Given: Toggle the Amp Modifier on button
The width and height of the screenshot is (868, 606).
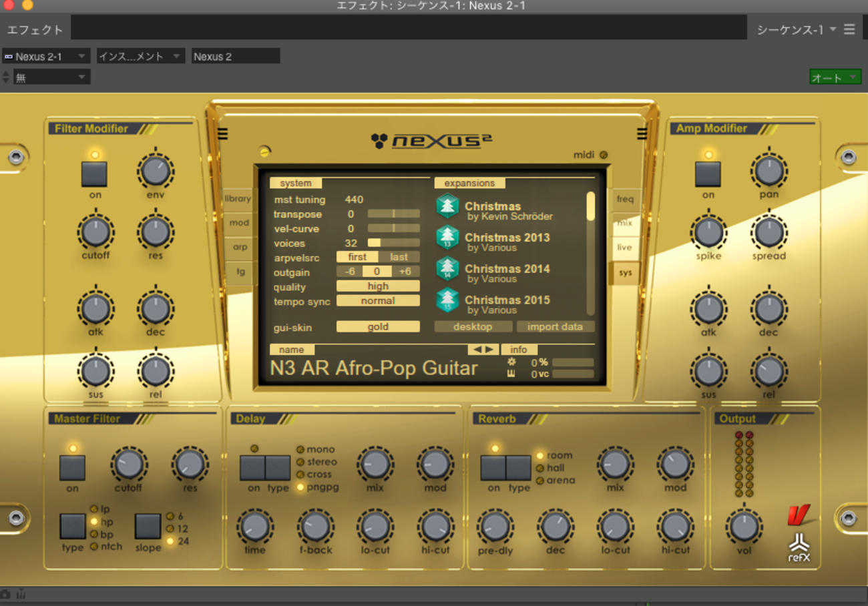Looking at the screenshot, I should [x=708, y=174].
